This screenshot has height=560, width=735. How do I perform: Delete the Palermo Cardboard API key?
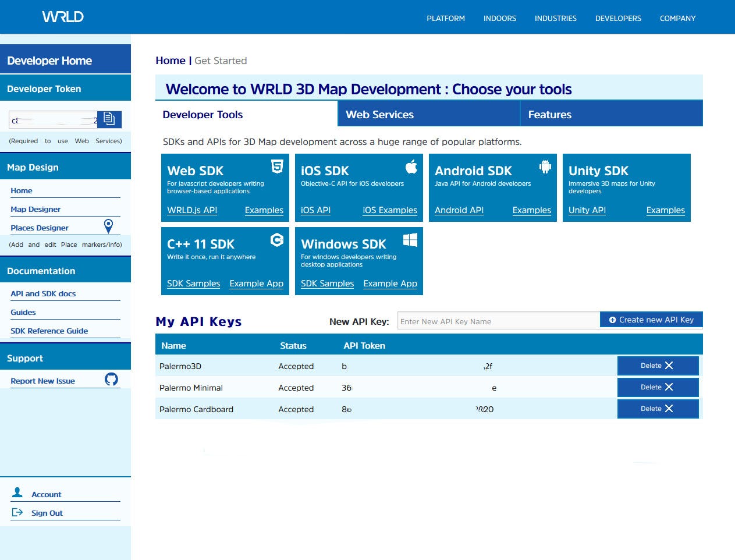pyautogui.click(x=658, y=409)
